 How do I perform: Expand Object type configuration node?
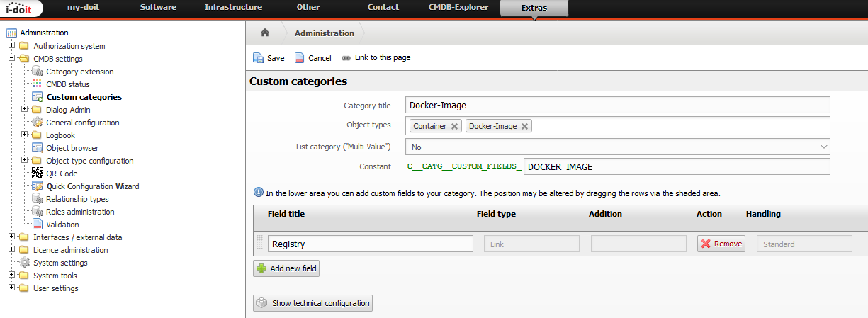(x=25, y=160)
